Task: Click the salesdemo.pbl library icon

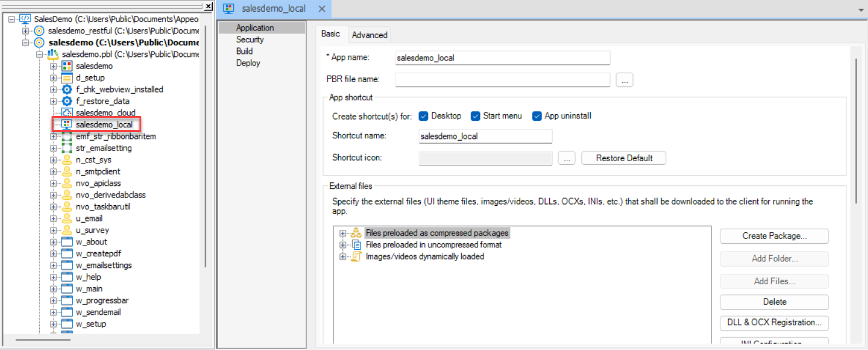Action: (x=53, y=55)
